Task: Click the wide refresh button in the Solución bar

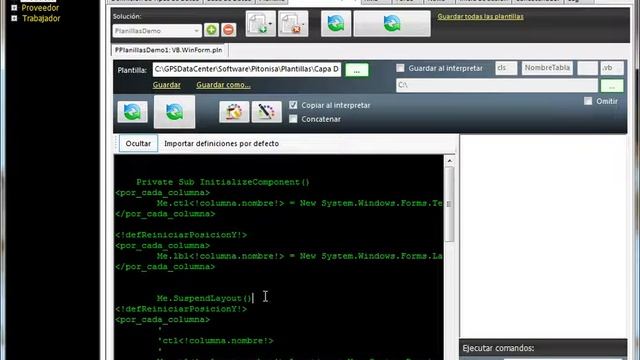Action: coord(392,24)
